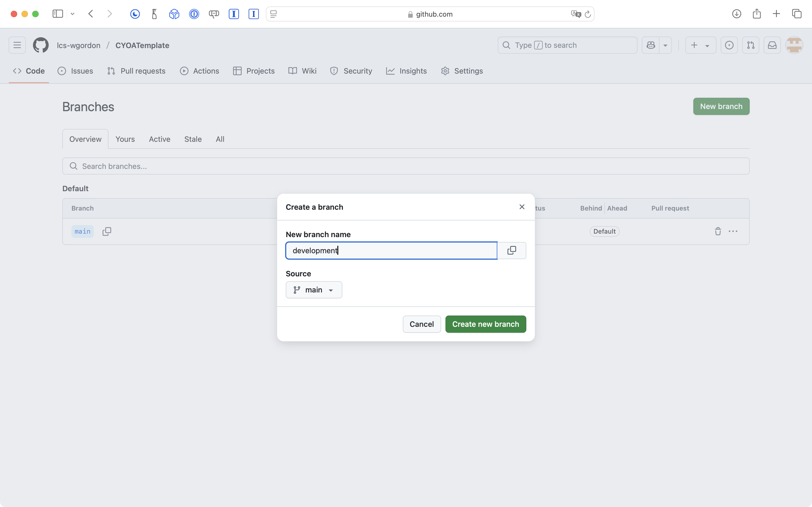Click the Search branches field
Viewport: 812px width, 507px height.
point(406,166)
